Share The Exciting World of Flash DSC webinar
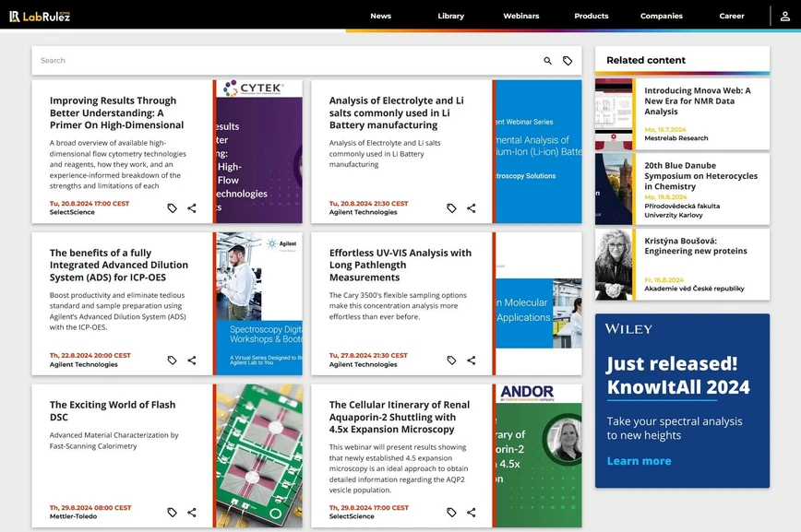The image size is (801, 532). [x=192, y=512]
